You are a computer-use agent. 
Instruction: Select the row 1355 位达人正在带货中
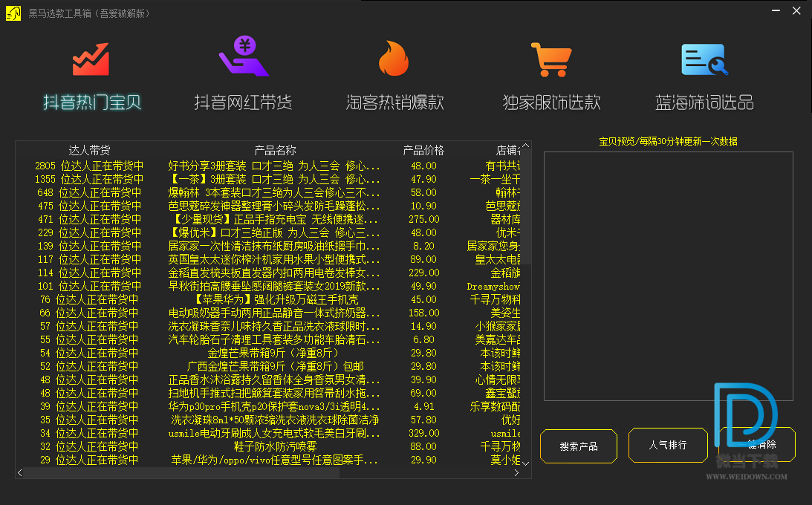coord(267,180)
